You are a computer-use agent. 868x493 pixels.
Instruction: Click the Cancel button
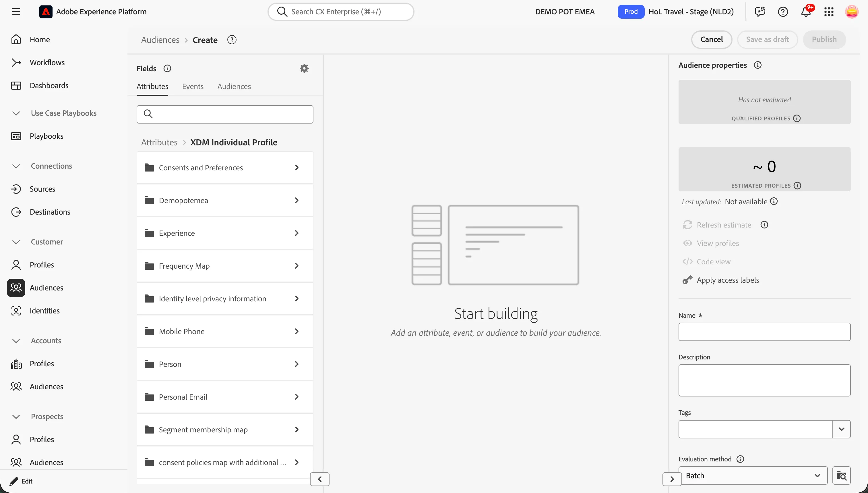pos(712,40)
